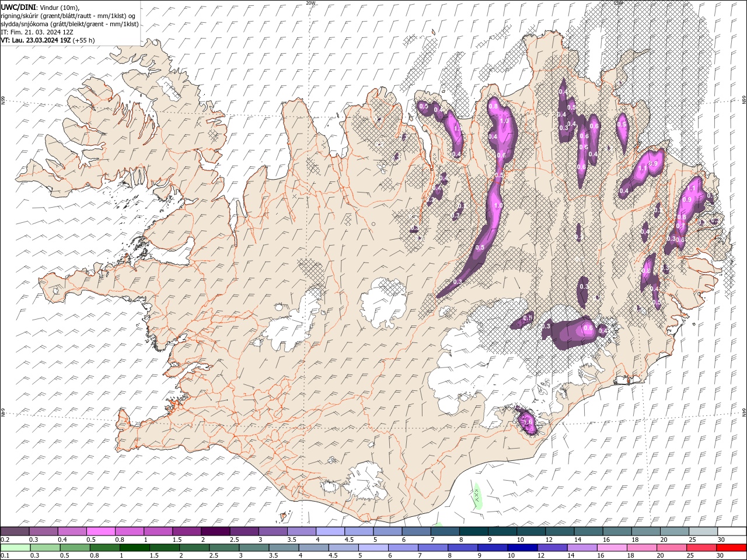Select the white top-row swatch at 30

(731, 531)
